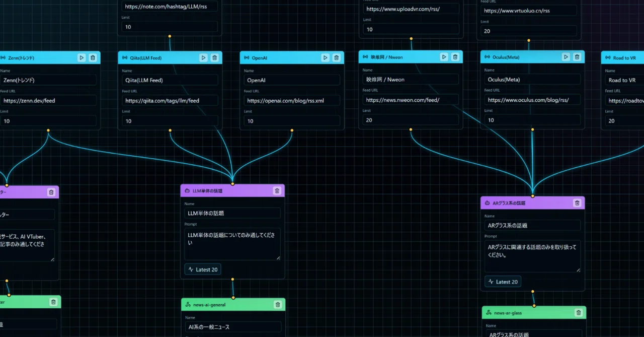Edit the Qiita(LLM Feed) Name field
This screenshot has height=337, width=644.
[170, 80]
